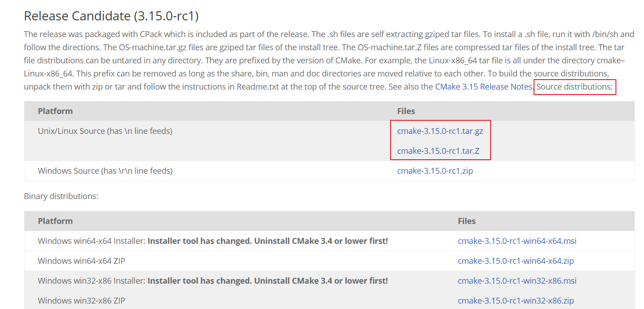The image size is (644, 309).
Task: Open the CMake 3.15 Release Notes link
Action: (482, 86)
